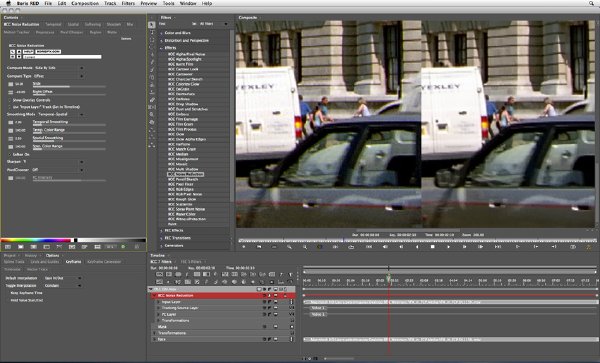
Task: Open the Filters menu in the menu bar
Action: pyautogui.click(x=128, y=3)
